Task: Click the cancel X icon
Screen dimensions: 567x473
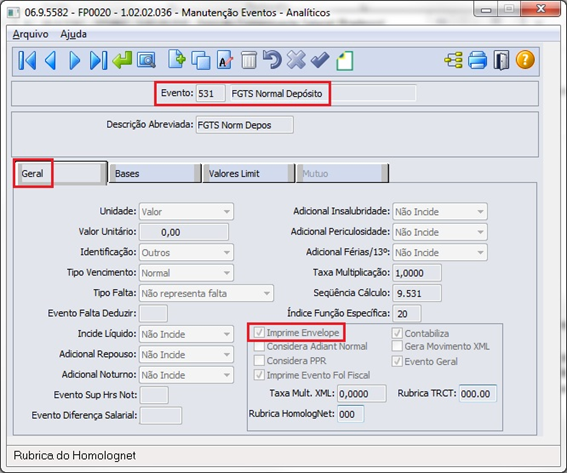Action: click(296, 60)
